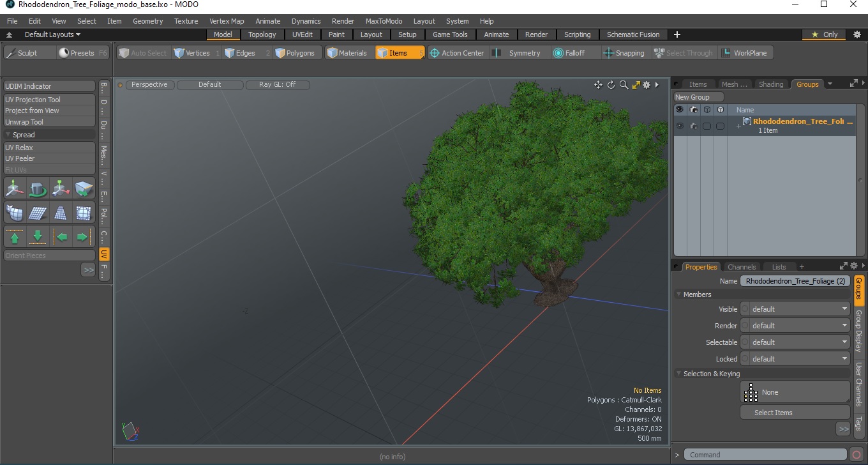
Task: Tick second checkbox in Rhododendron group row
Action: 720,126
